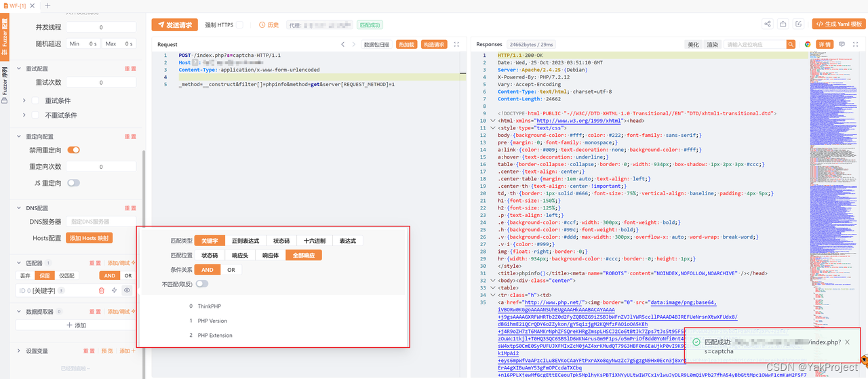868x379 pixels.
Task: Click the packet scan button
Action: point(377,44)
